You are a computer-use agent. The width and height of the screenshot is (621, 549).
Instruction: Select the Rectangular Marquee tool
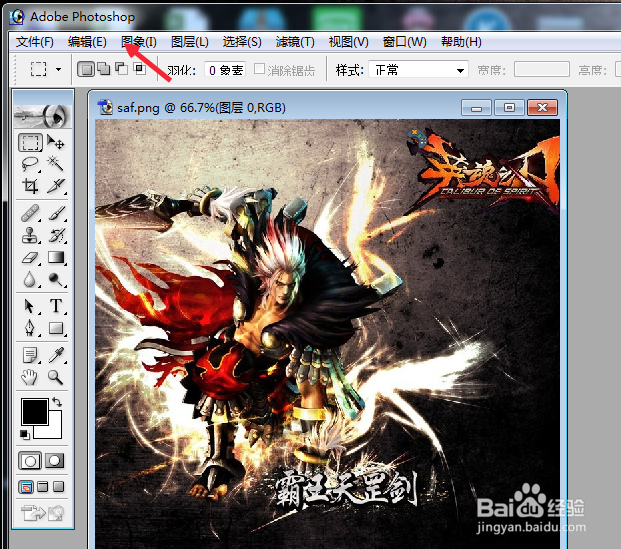[30, 143]
